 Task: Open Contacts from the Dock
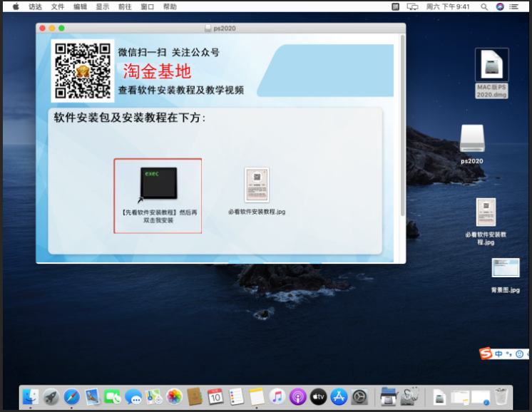[195, 396]
